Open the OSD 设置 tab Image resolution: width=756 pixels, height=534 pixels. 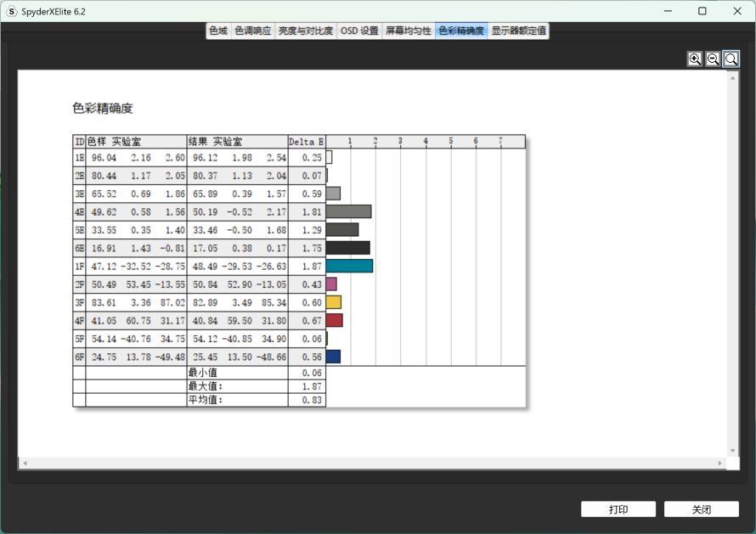point(359,31)
